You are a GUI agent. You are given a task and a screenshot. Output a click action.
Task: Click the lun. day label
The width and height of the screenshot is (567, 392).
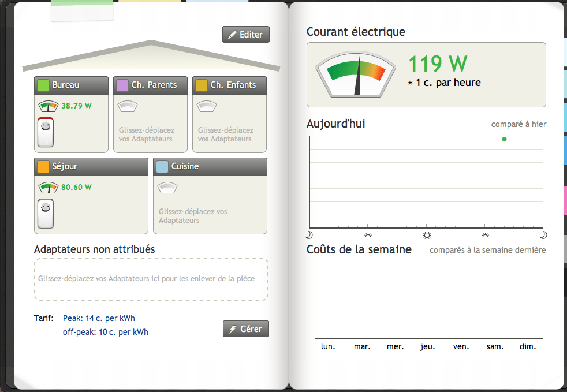(x=328, y=346)
